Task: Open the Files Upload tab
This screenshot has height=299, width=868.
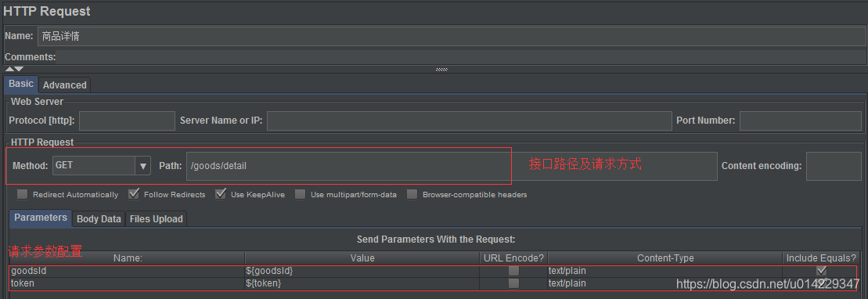Action: pyautogui.click(x=156, y=218)
